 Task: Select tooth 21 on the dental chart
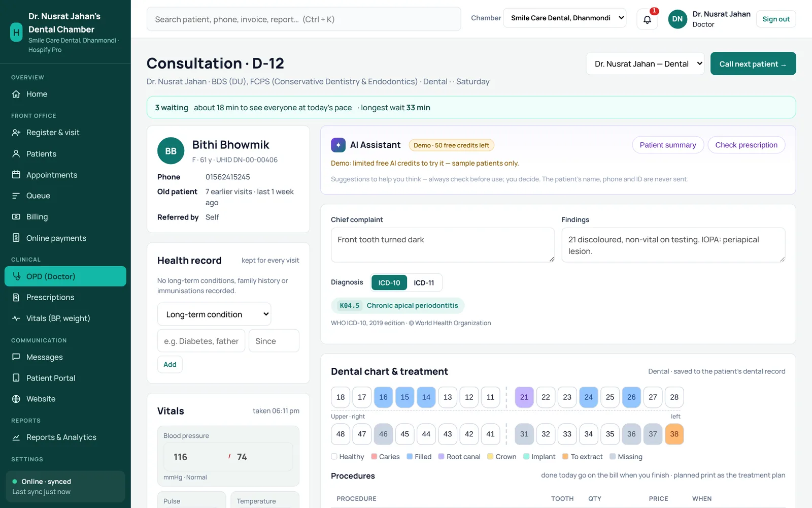[524, 397]
